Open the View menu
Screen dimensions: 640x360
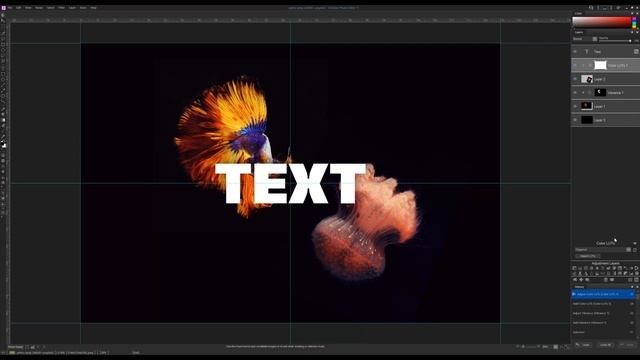click(28, 8)
